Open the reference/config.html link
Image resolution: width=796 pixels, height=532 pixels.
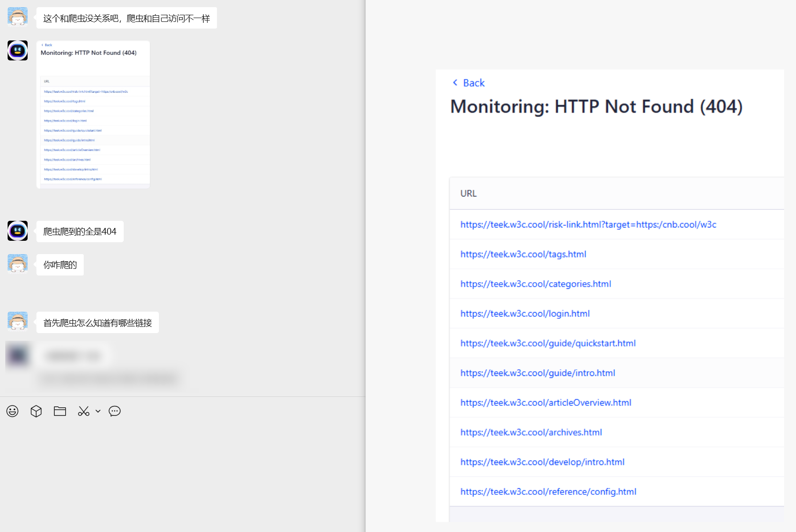point(548,492)
